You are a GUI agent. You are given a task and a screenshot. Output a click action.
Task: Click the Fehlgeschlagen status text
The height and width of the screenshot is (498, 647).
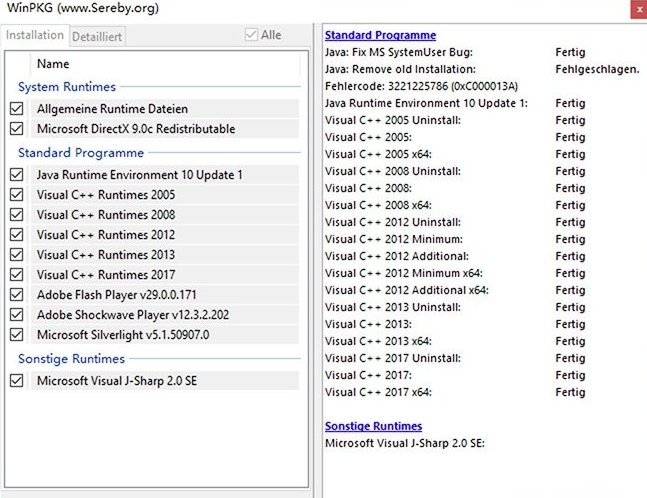pyautogui.click(x=597, y=69)
